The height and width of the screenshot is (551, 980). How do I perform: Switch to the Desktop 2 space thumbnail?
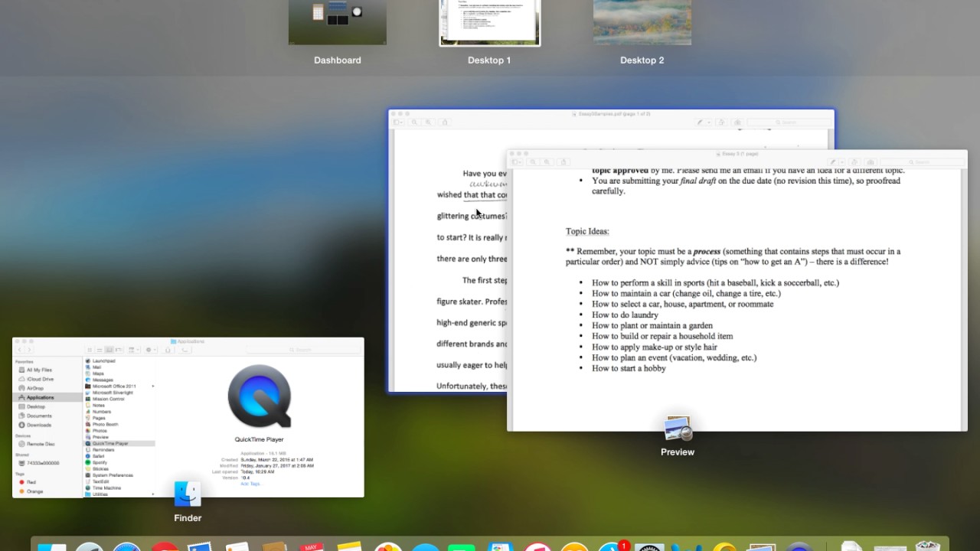[x=642, y=22]
